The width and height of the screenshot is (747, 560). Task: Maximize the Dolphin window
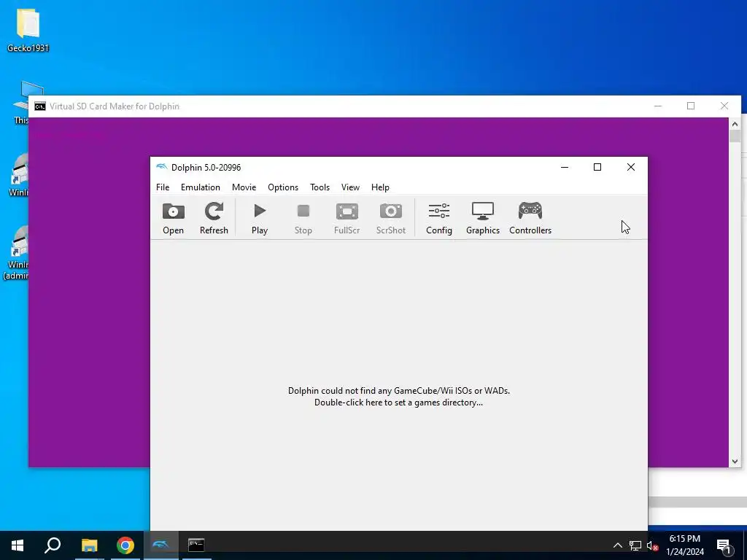click(x=597, y=167)
